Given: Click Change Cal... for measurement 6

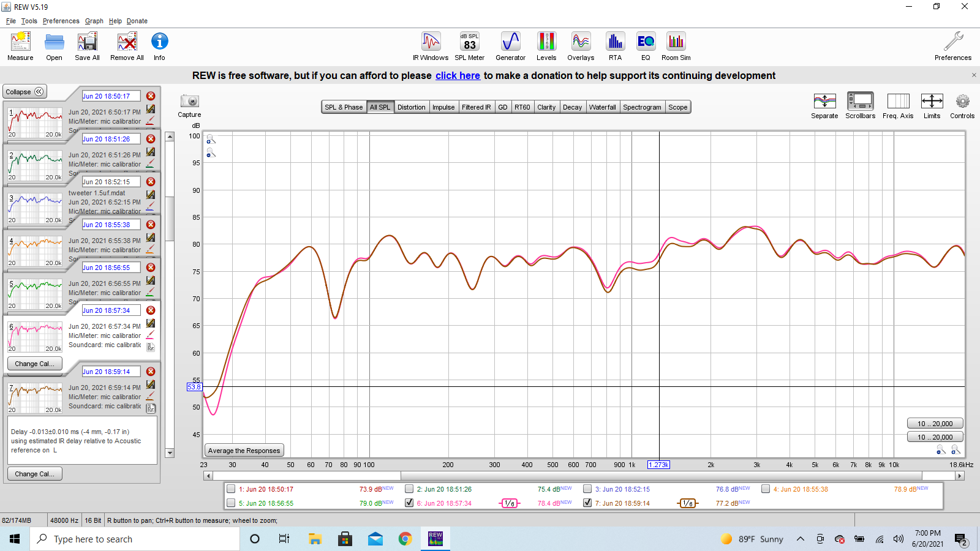Looking at the screenshot, I should point(35,364).
